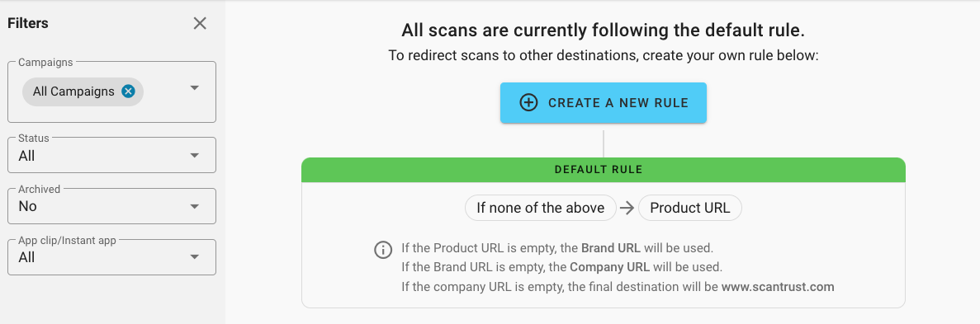Open the Archived dropdown arrow
Screen dimensions: 980x324
(x=194, y=207)
